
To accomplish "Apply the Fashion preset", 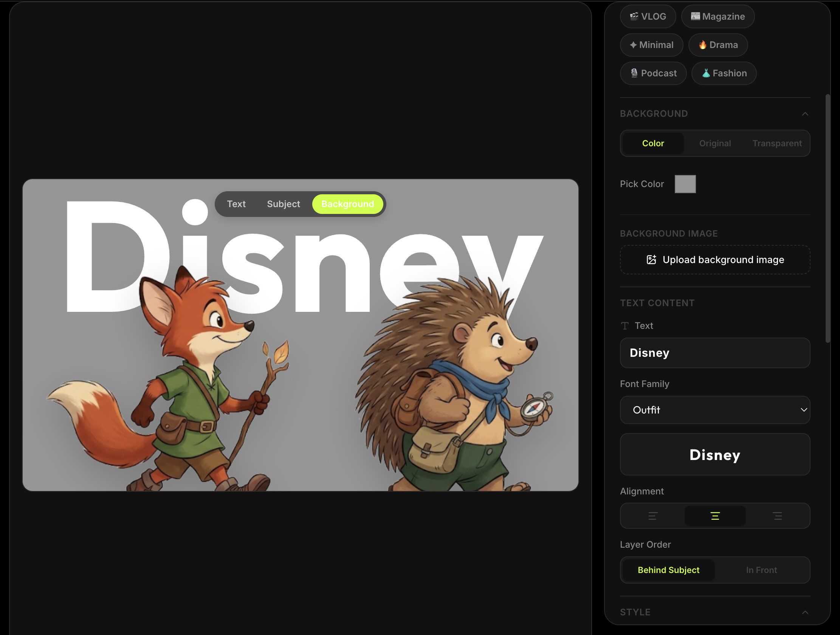I will [x=724, y=73].
